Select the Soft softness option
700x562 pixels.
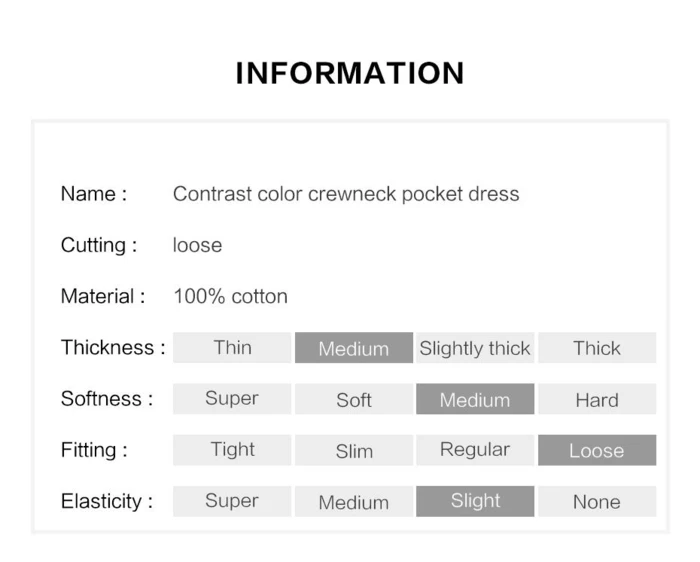coord(354,399)
